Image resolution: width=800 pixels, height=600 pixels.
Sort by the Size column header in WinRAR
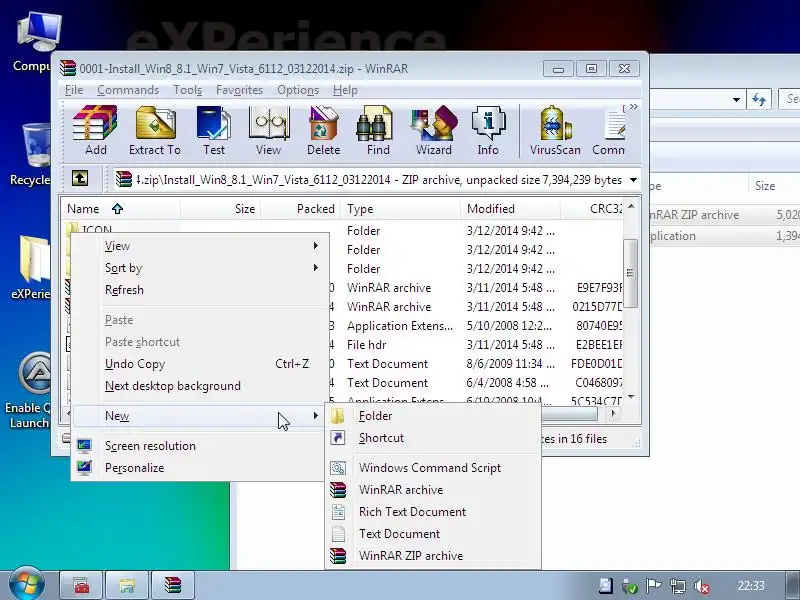(x=220, y=209)
